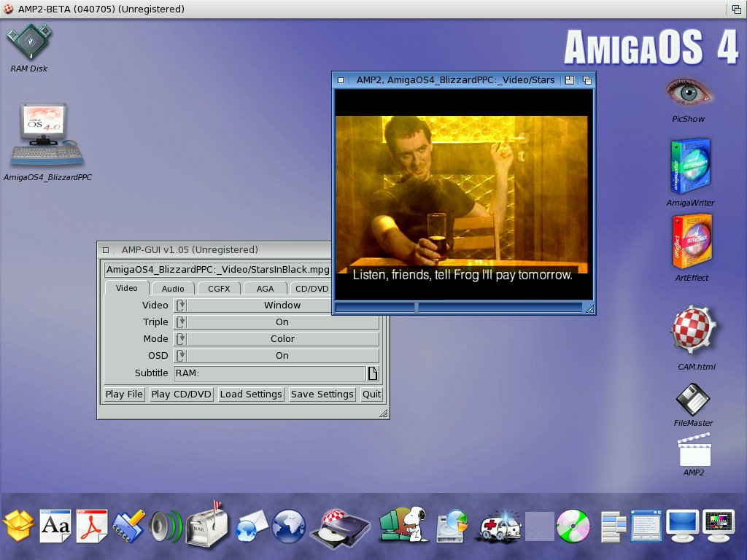
Task: Cycle the Triple option arrow gadget
Action: [181, 322]
